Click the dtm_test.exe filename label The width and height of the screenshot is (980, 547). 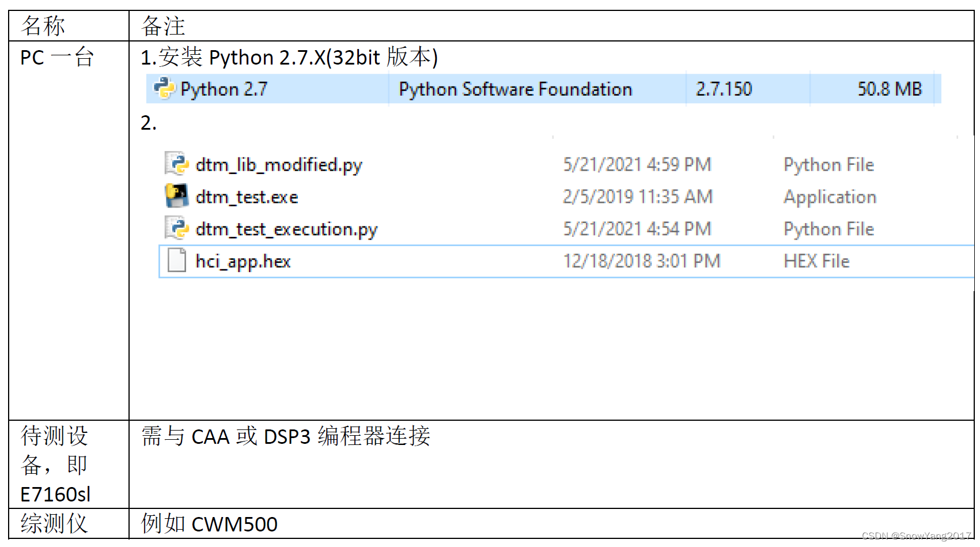(247, 197)
